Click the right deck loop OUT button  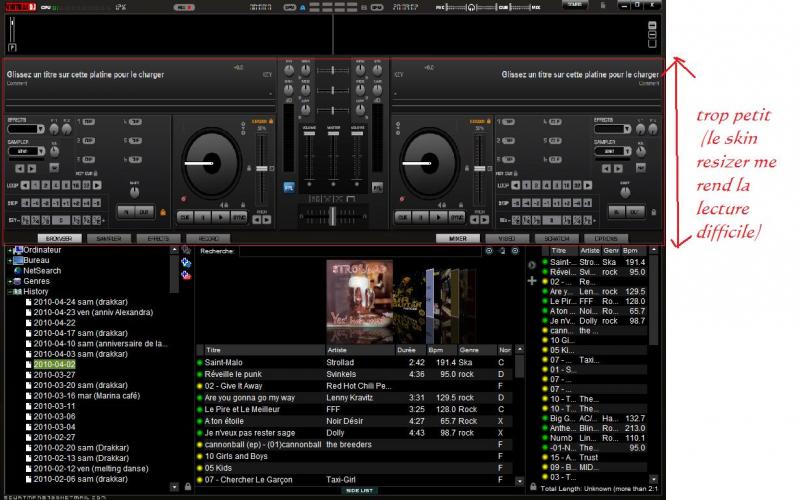pos(634,213)
